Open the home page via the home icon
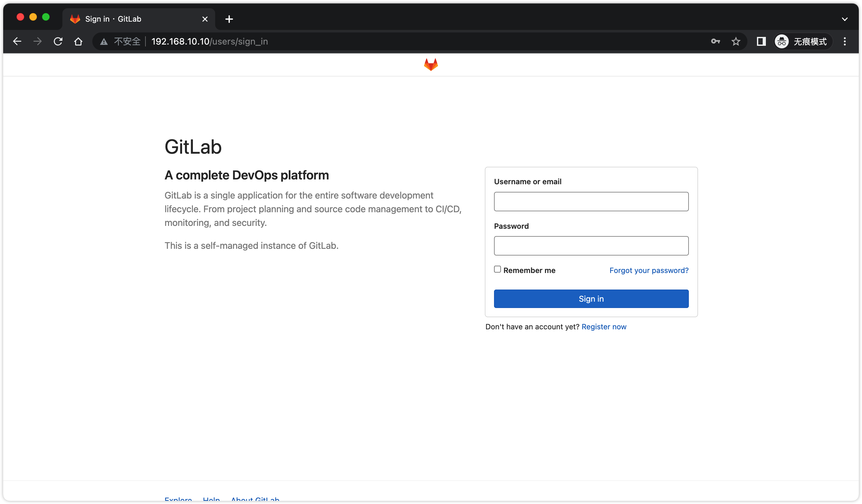This screenshot has width=862, height=504. tap(78, 41)
